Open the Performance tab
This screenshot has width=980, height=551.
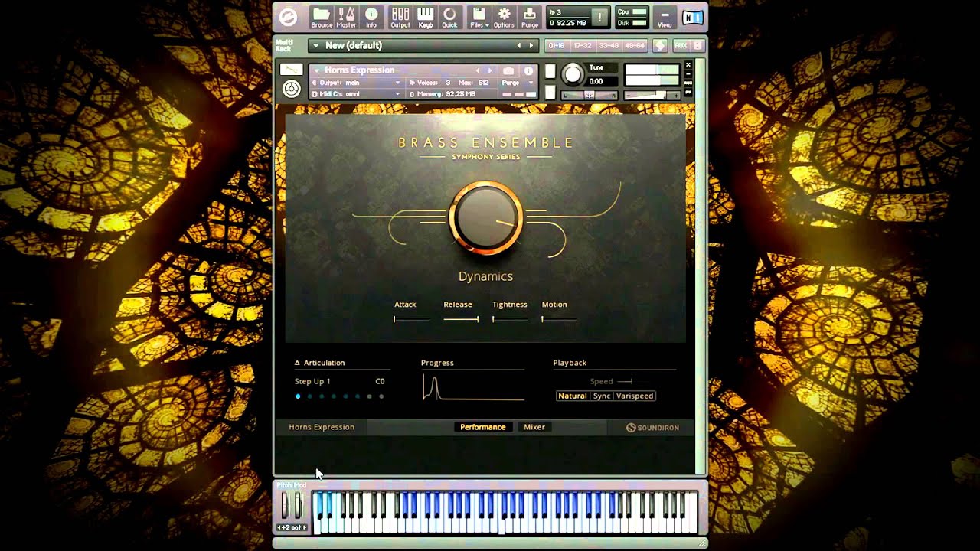coord(482,427)
